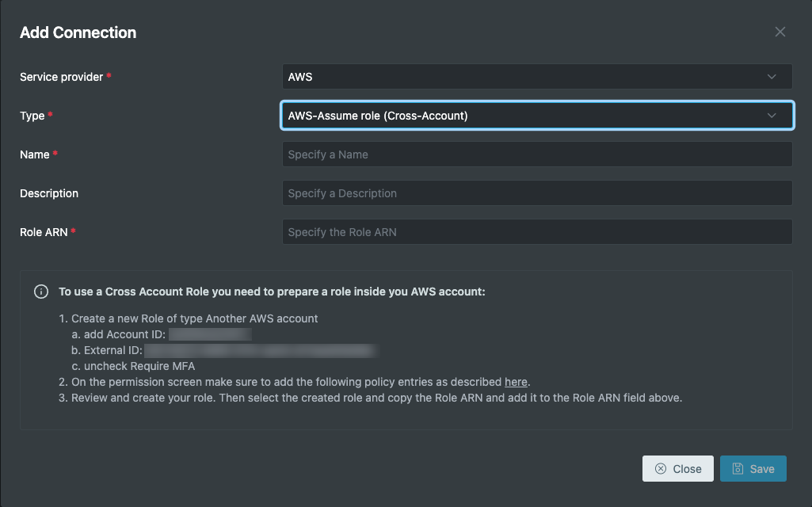Focus the Description input field
The image size is (812, 507).
pyautogui.click(x=537, y=193)
